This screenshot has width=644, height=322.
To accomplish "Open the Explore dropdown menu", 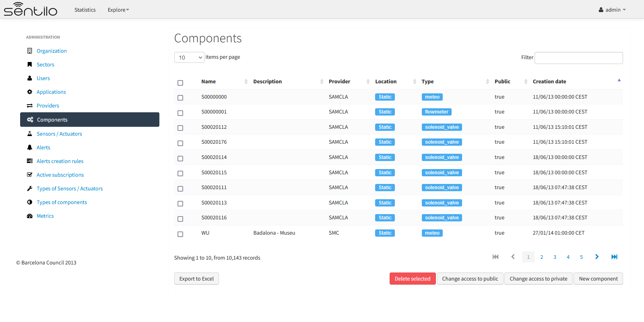I will pos(118,10).
